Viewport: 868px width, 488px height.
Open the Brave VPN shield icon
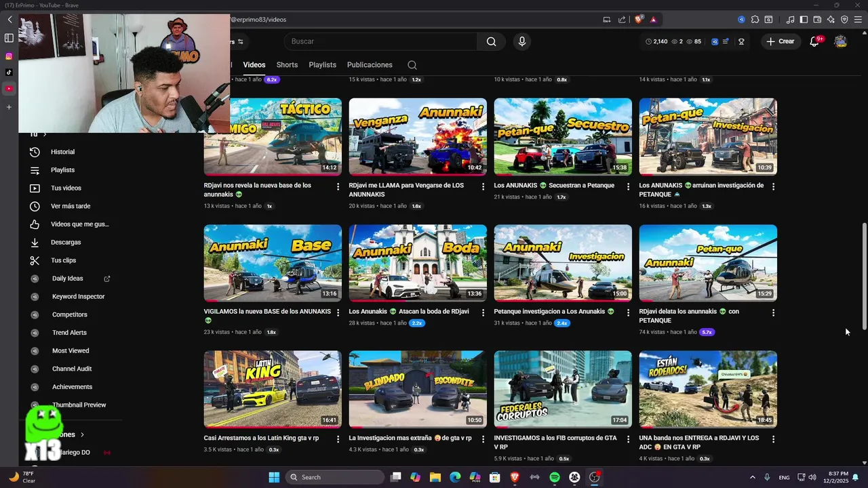point(844,20)
